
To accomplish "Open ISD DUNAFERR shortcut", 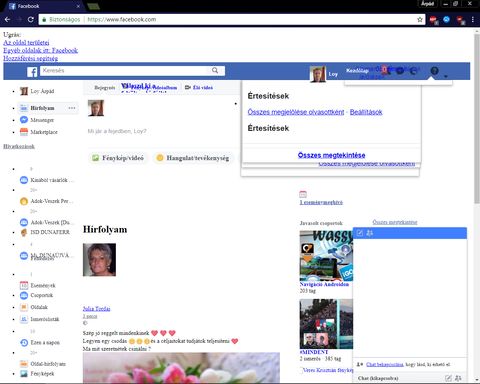I will 45,232.
